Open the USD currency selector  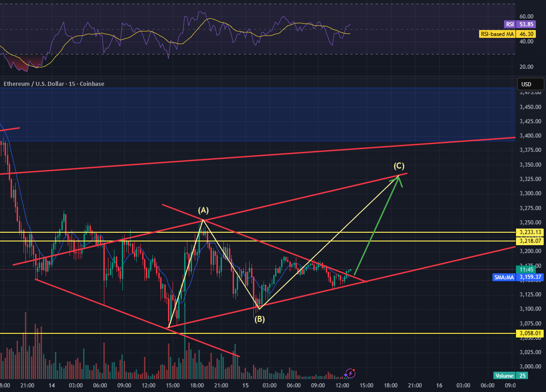coord(526,84)
